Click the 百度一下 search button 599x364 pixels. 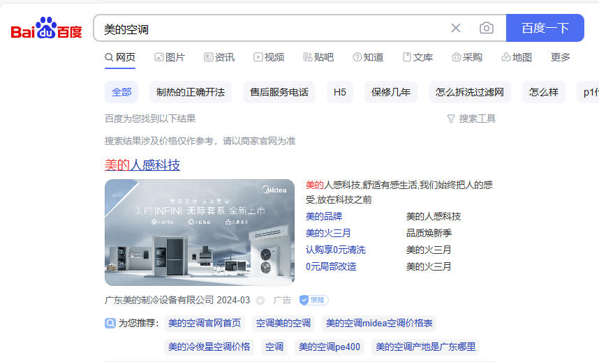(545, 28)
